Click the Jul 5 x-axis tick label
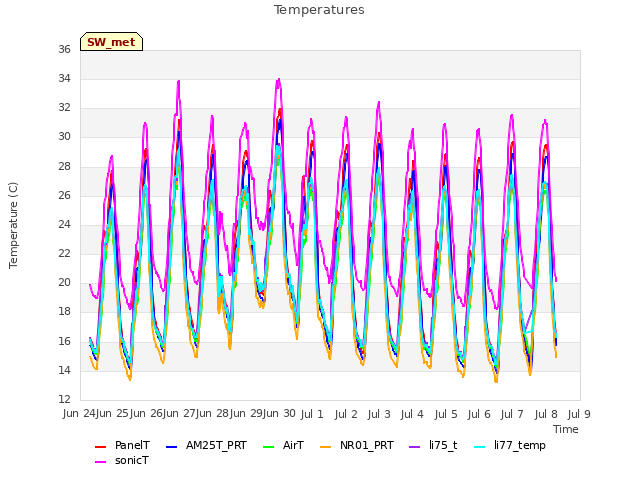 click(x=446, y=414)
